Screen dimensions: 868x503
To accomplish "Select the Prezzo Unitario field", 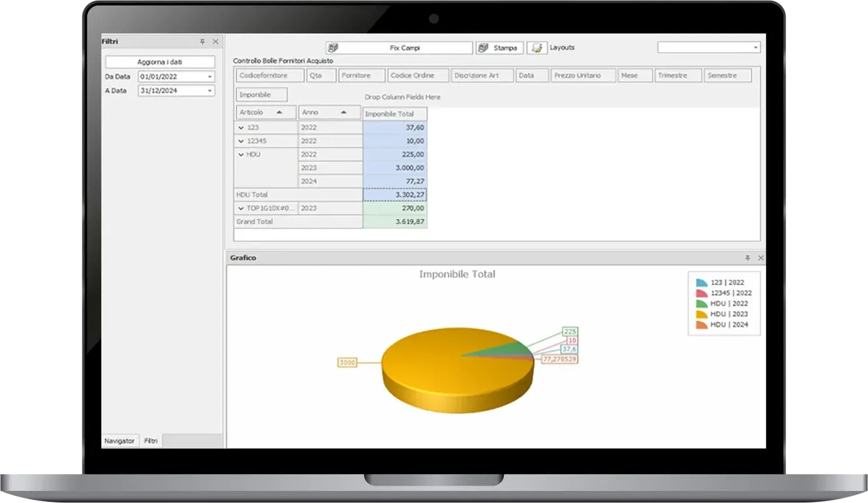I will pyautogui.click(x=583, y=76).
